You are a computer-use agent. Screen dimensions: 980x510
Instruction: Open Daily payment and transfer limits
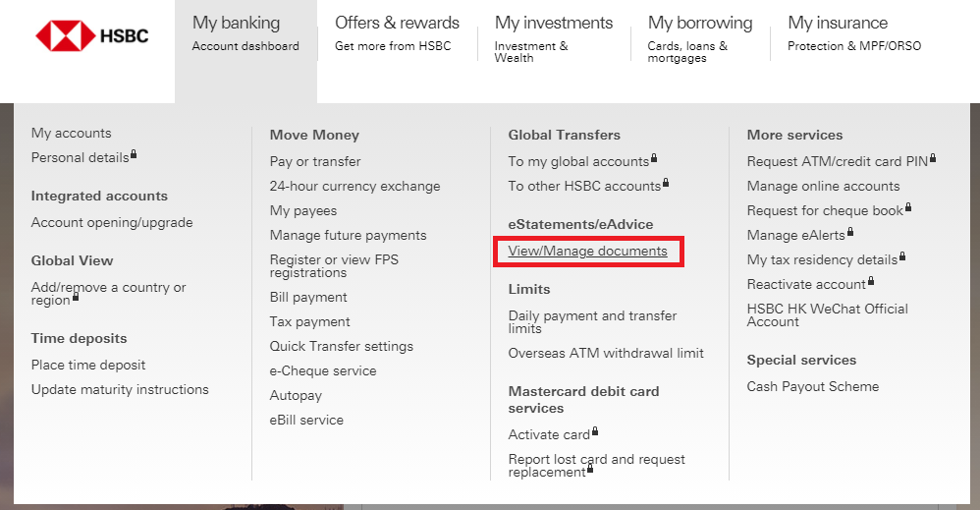[592, 321]
